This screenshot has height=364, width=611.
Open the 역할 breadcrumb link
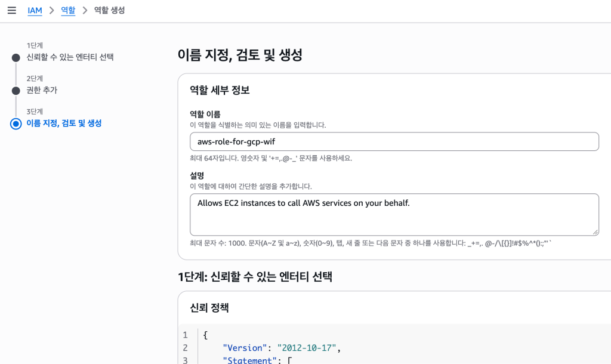[68, 11]
